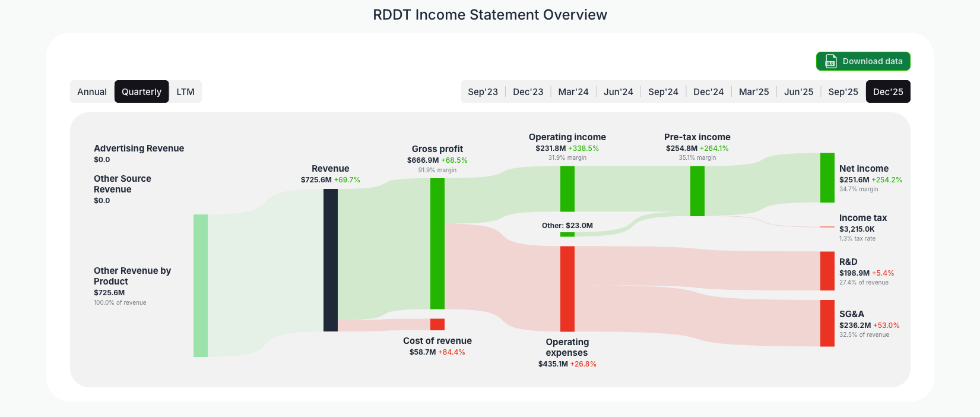Click the 31.9% margin text
The image size is (980, 417).
pos(567,158)
